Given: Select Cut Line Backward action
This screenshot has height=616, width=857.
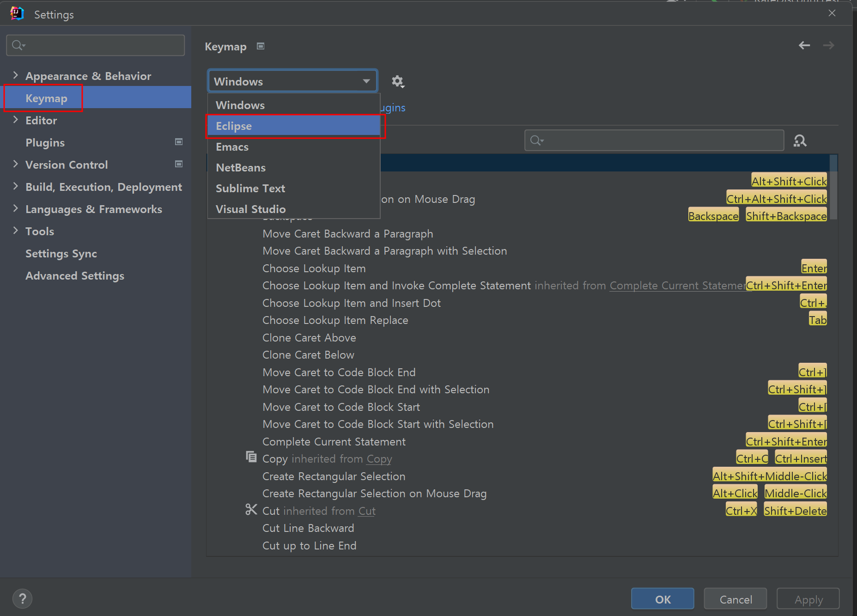Looking at the screenshot, I should (308, 528).
